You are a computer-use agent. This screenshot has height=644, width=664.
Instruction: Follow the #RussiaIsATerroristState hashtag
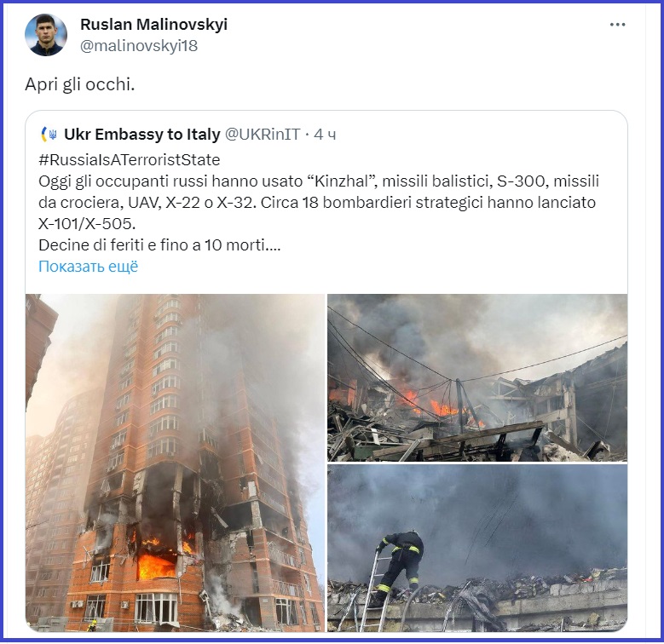[130, 160]
